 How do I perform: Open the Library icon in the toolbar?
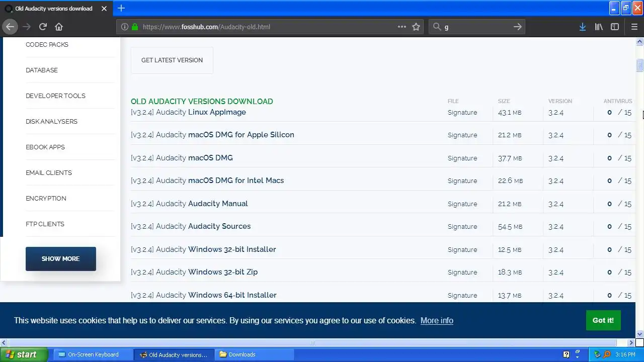[599, 27]
